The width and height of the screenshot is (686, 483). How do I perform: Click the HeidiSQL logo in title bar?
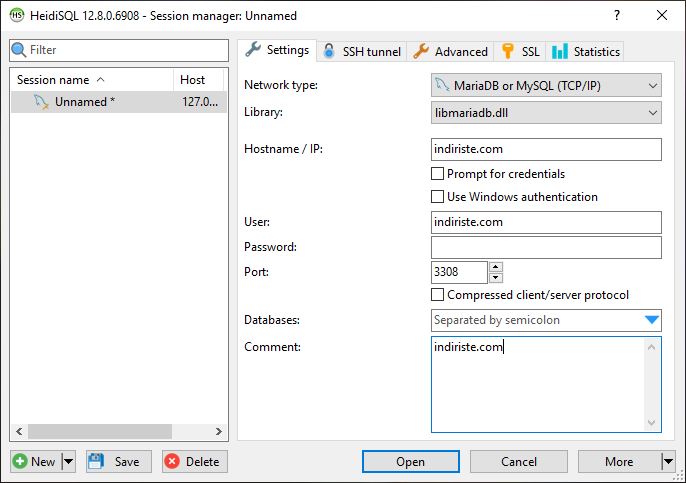(x=17, y=16)
